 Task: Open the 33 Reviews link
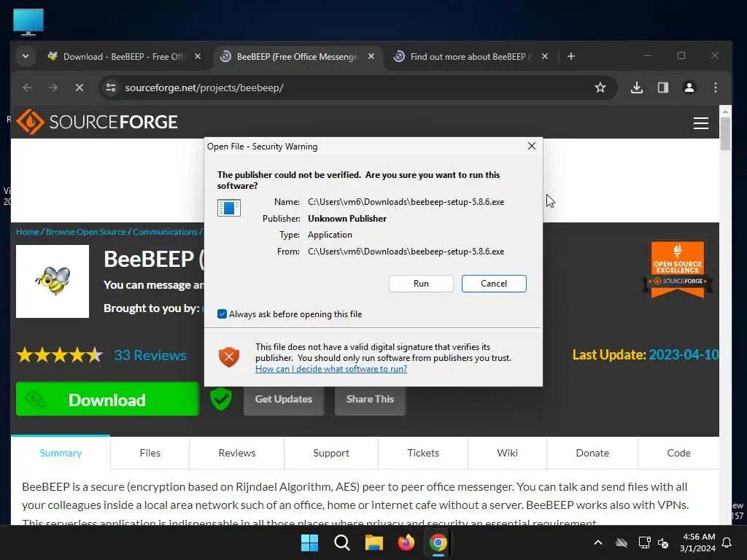[150, 355]
